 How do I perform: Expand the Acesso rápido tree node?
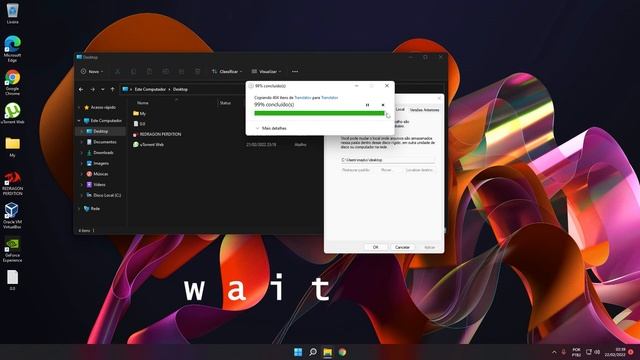click(79, 107)
